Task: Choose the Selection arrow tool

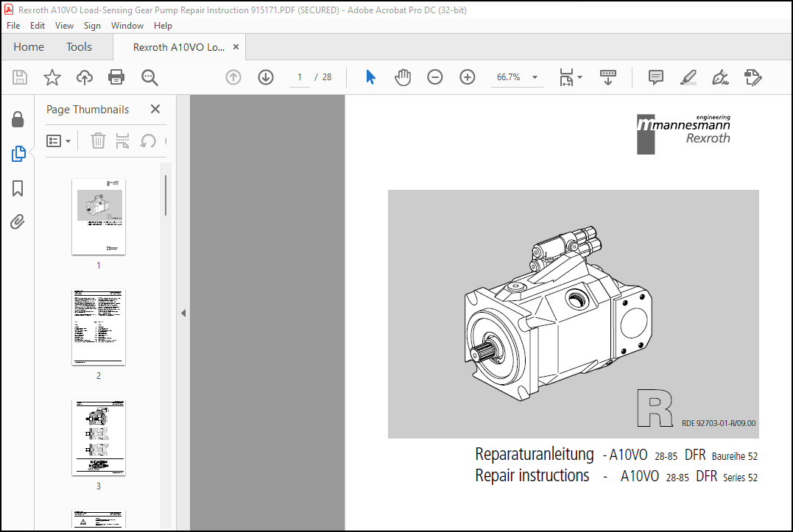Action: tap(370, 77)
